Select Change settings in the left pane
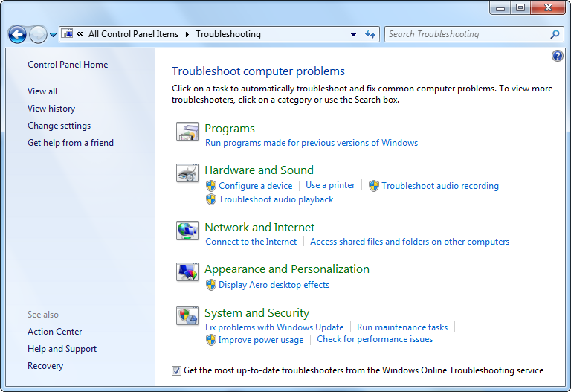Image resolution: width=571 pixels, height=392 pixels. point(59,126)
